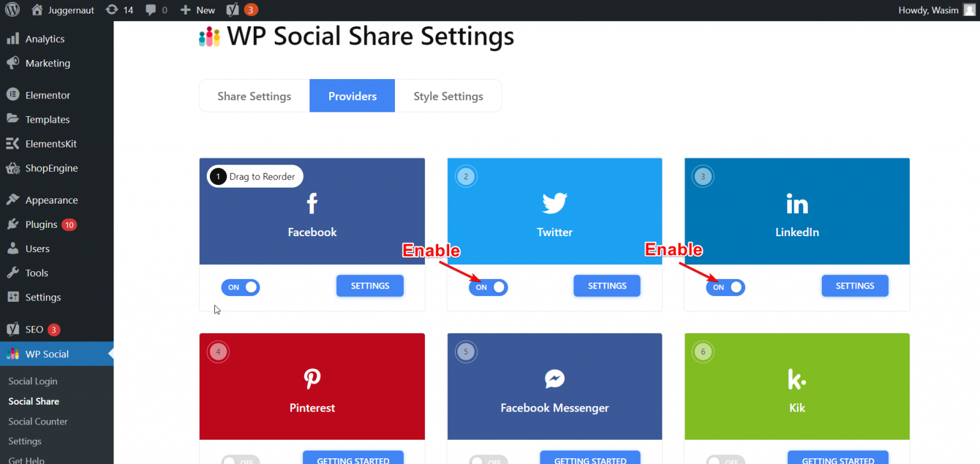Select the Kik provider icon

[796, 378]
